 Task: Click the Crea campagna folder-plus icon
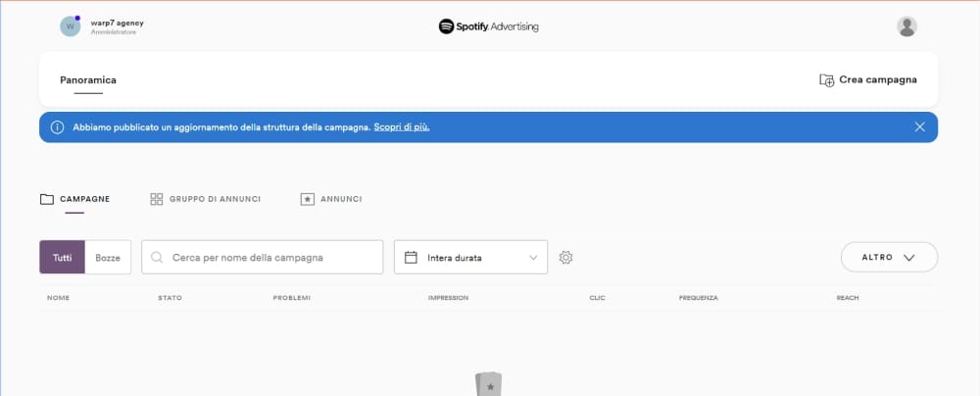[826, 80]
